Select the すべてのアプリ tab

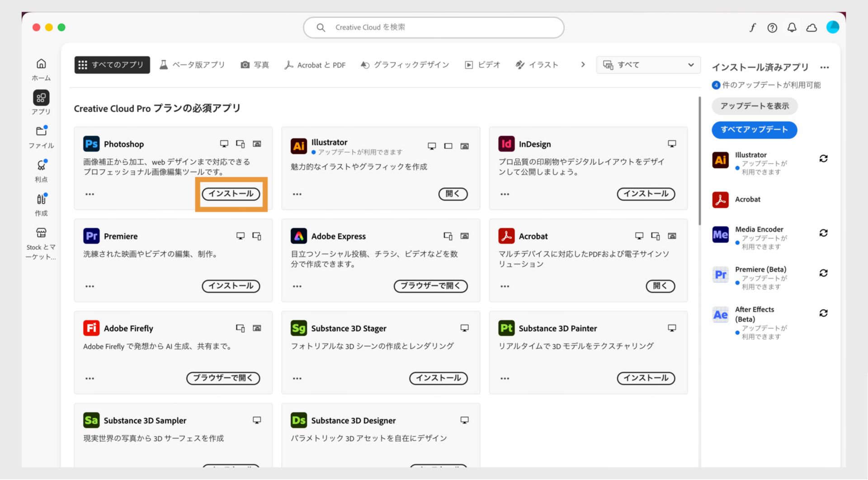[112, 65]
